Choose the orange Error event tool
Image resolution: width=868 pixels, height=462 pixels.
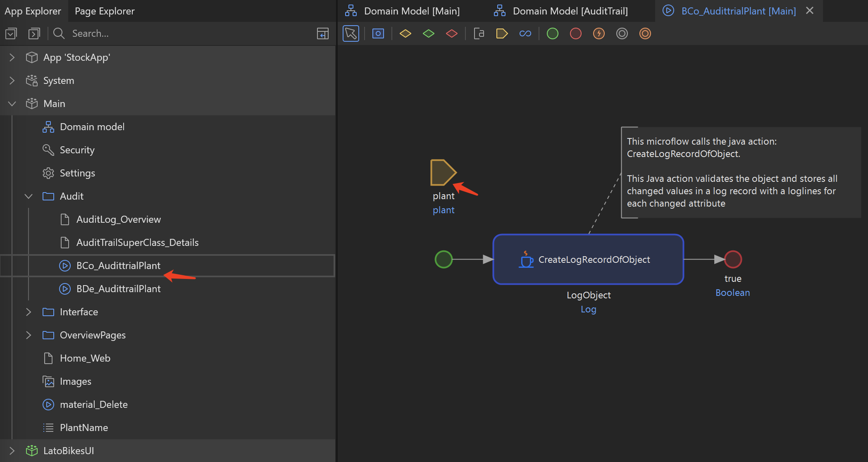coord(599,33)
